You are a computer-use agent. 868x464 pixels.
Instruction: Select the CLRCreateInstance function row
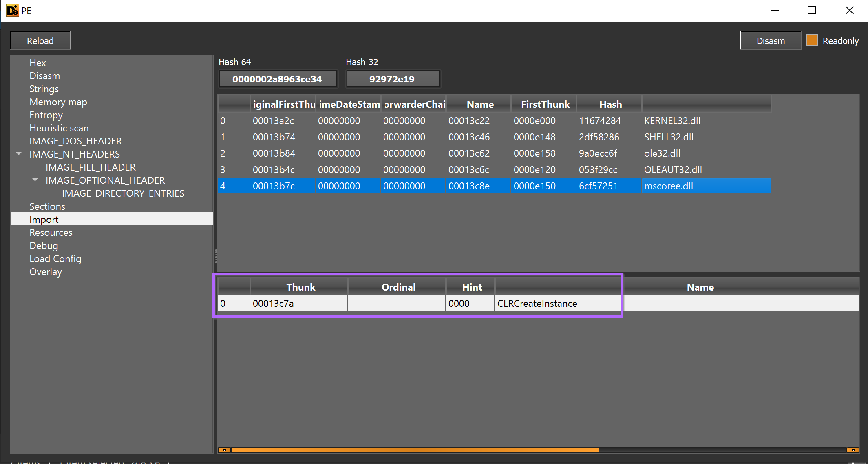tap(537, 304)
